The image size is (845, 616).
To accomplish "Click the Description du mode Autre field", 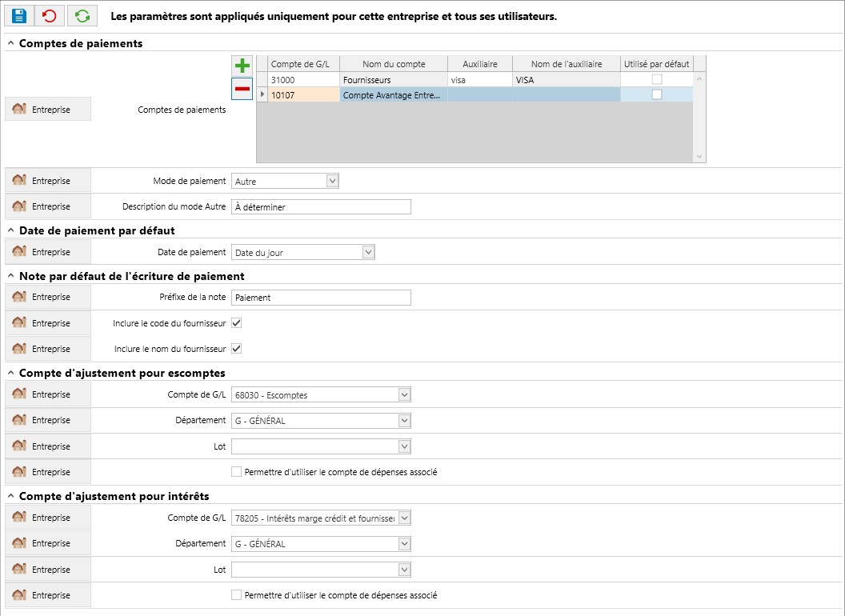I will coord(321,207).
